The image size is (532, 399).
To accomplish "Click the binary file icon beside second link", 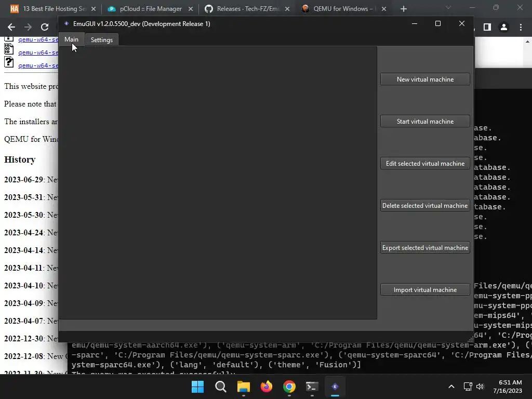I will pos(9,49).
